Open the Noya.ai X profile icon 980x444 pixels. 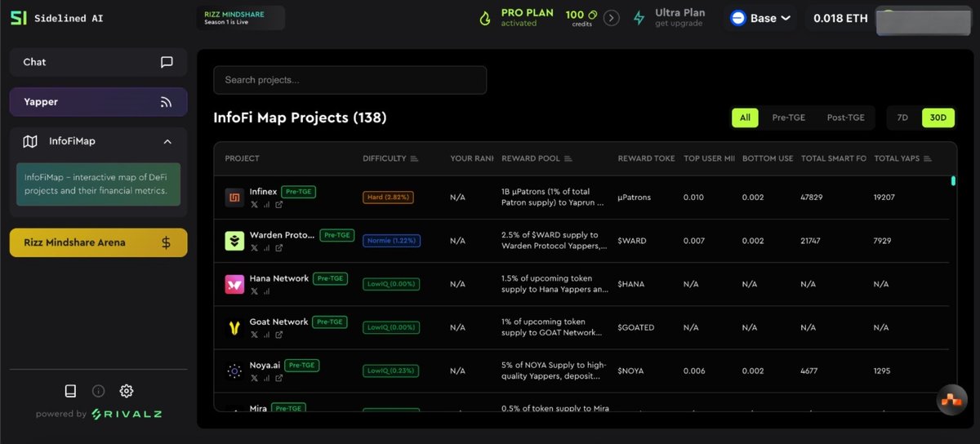(x=254, y=378)
